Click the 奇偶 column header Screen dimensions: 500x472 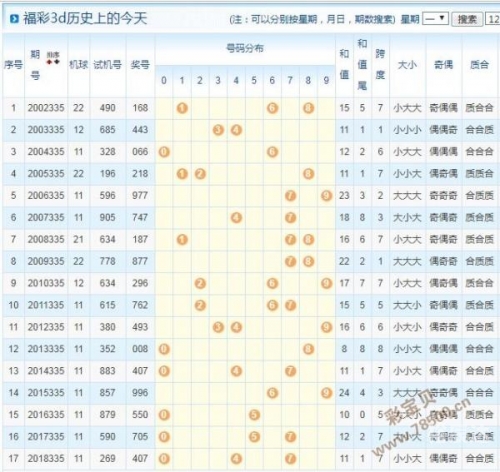tap(443, 65)
